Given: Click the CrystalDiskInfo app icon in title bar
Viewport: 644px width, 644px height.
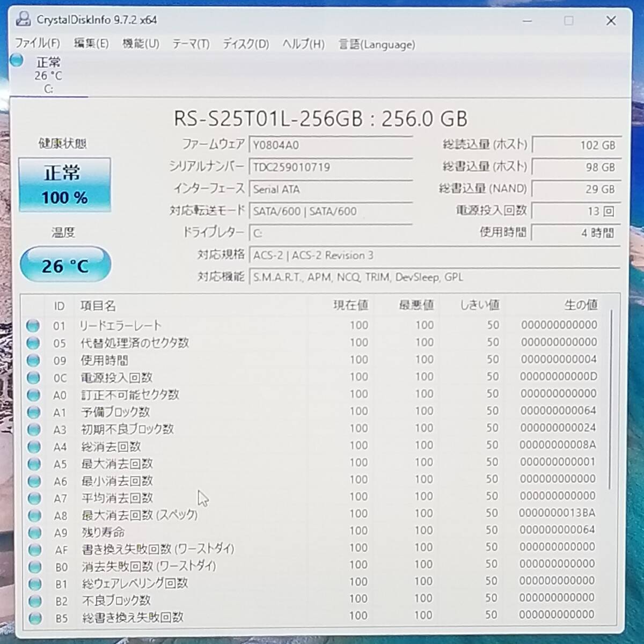Looking at the screenshot, I should 23,20.
